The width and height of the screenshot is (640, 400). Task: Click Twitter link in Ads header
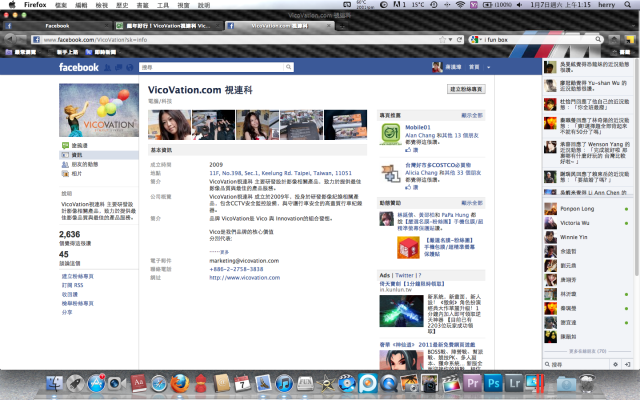click(404, 275)
